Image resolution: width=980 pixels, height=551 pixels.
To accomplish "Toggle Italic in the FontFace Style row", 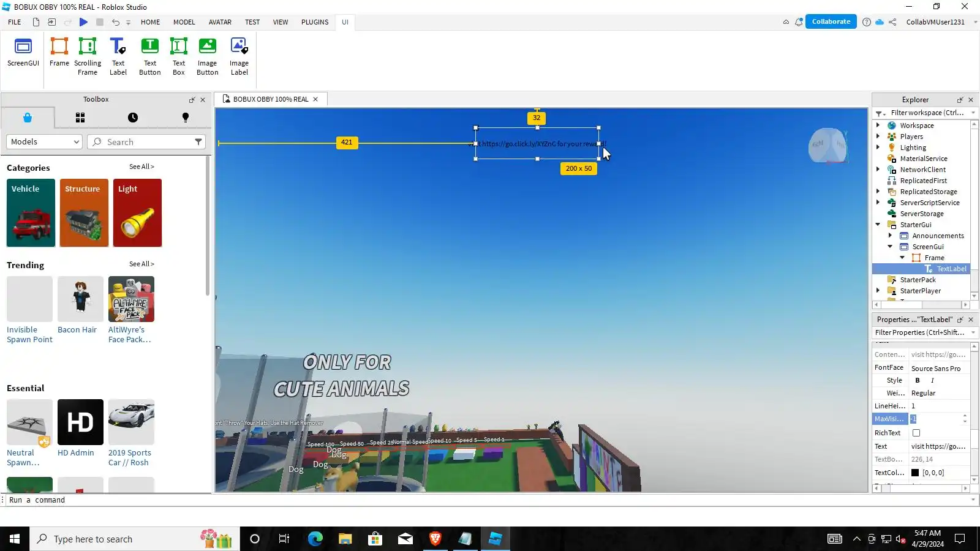I will click(x=932, y=380).
